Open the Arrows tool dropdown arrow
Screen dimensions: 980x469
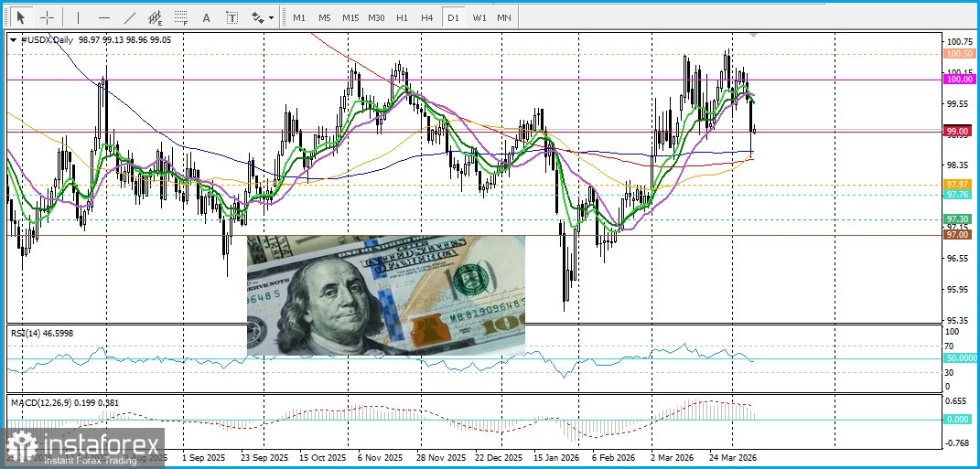tap(271, 18)
